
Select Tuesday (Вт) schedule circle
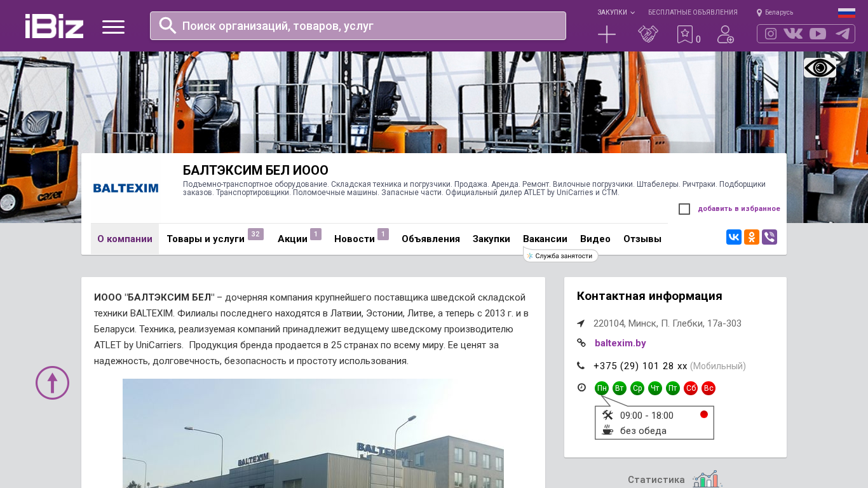coord(620,388)
